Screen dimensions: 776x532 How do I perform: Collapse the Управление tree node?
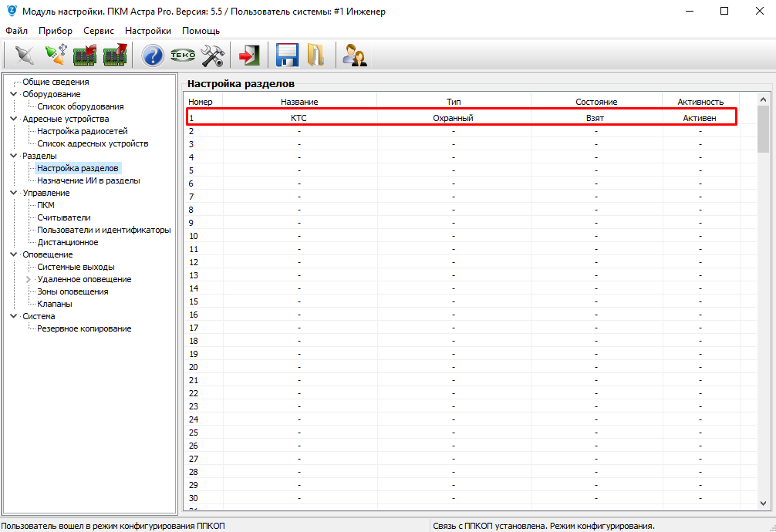click(13, 193)
